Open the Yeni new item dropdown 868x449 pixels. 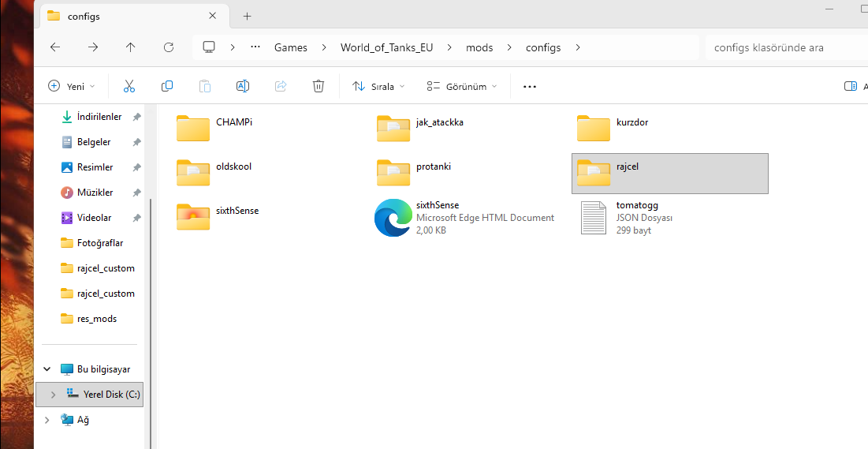pos(72,86)
